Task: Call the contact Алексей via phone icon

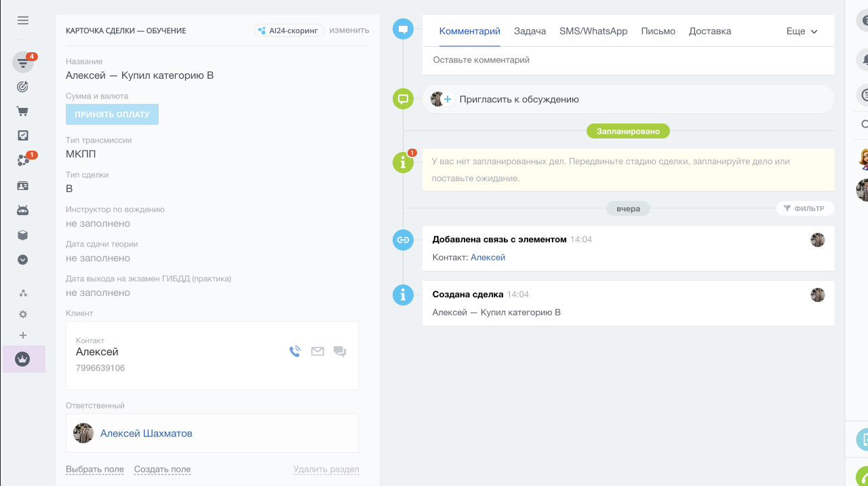Action: pyautogui.click(x=295, y=352)
